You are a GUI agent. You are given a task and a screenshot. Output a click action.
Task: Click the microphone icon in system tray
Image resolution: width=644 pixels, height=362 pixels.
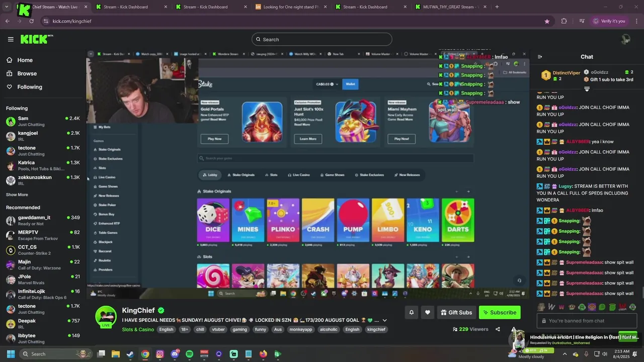tap(586, 354)
